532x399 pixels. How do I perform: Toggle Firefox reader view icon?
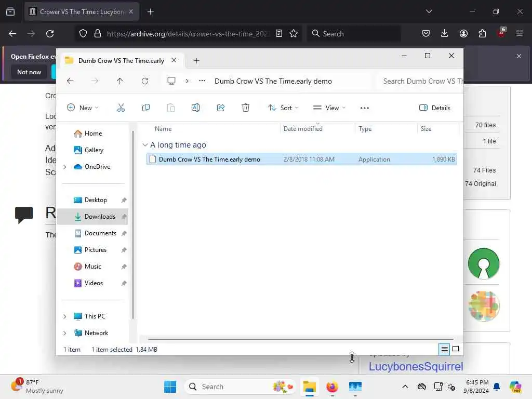tap(279, 33)
